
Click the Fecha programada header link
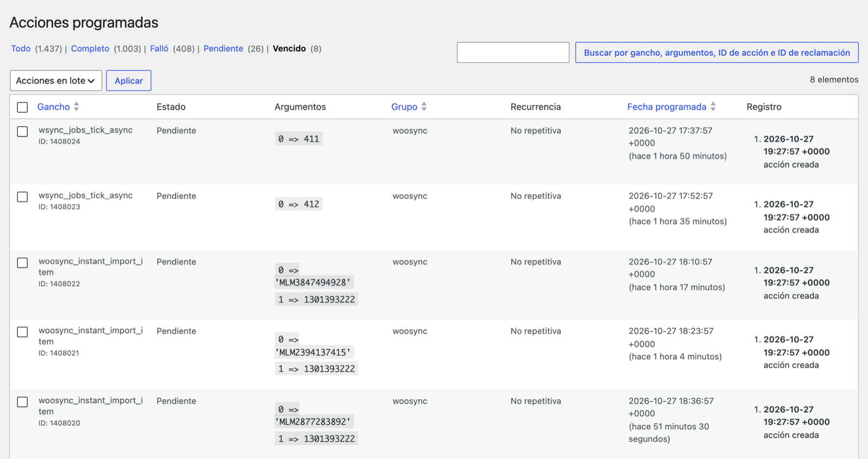(667, 107)
